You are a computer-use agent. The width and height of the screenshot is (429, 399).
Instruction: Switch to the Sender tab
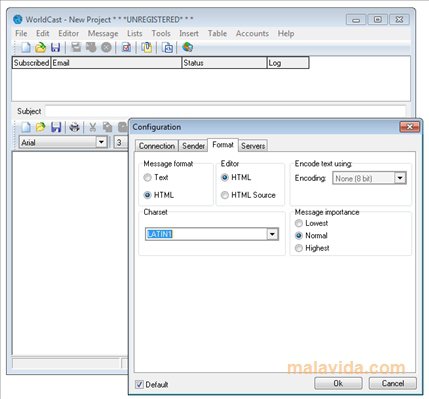tap(193, 146)
